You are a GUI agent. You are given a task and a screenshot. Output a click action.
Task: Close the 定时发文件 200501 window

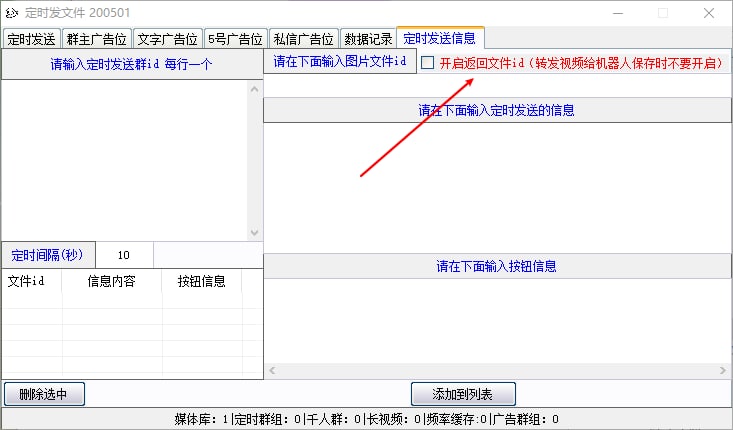point(709,13)
